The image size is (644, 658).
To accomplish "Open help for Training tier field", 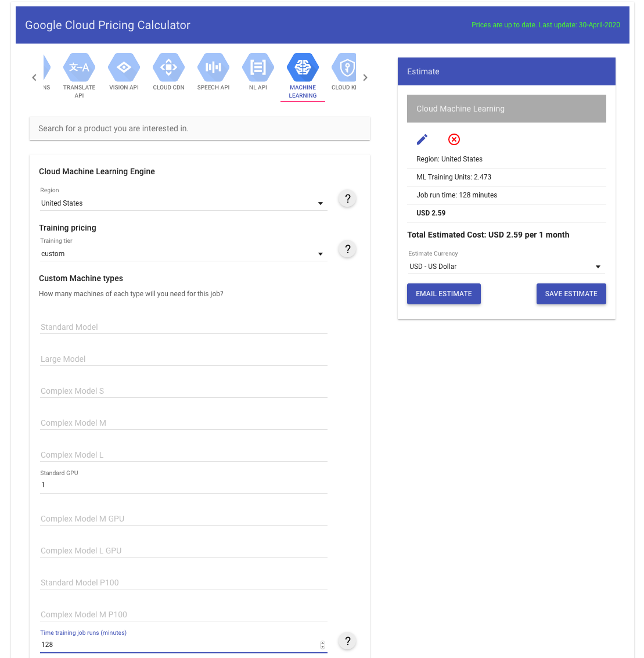I will (x=347, y=249).
